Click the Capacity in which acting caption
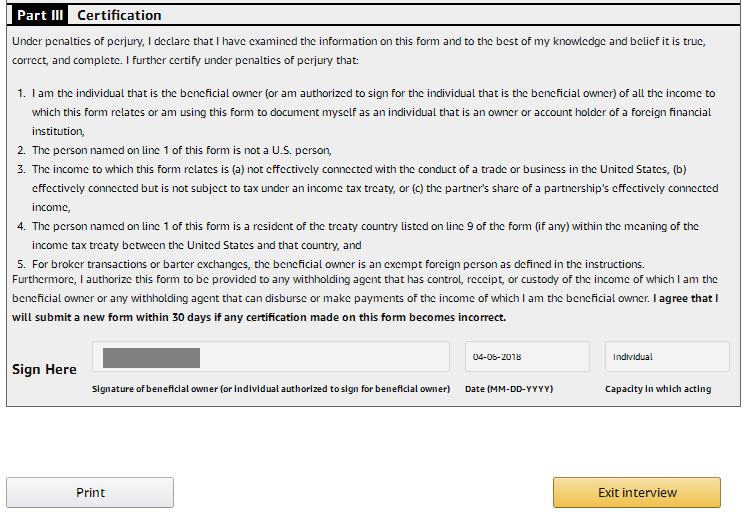The width and height of the screenshot is (749, 519). pos(658,388)
